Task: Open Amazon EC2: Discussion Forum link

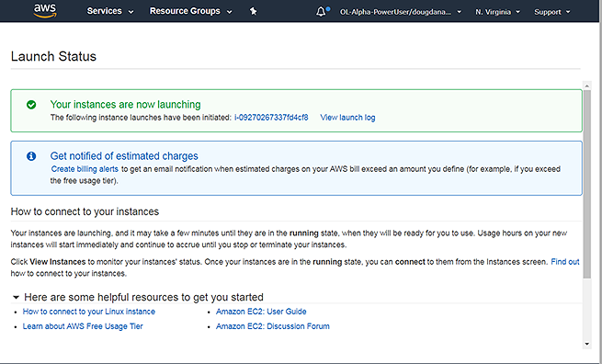Action: (273, 326)
